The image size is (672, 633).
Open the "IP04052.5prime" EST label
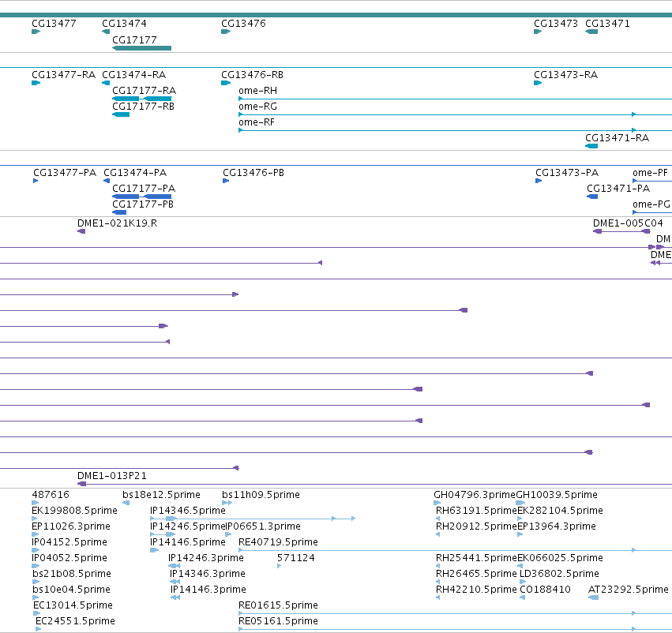click(x=69, y=558)
